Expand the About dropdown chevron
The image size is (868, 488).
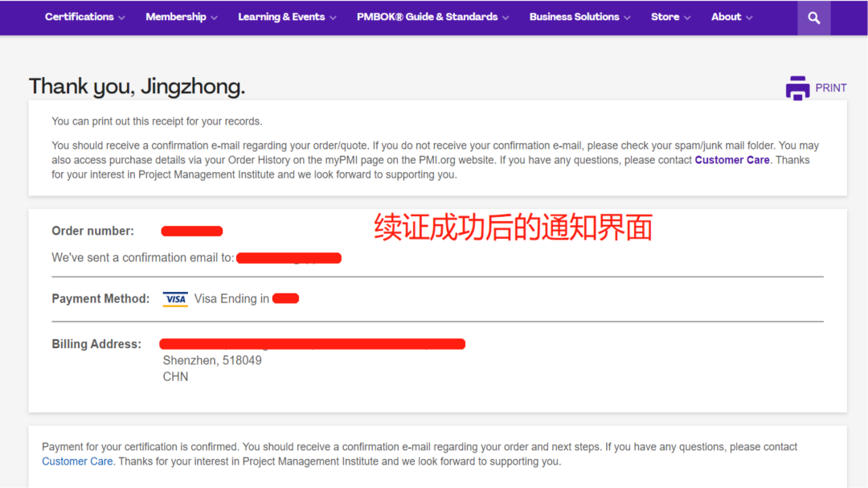pos(749,18)
